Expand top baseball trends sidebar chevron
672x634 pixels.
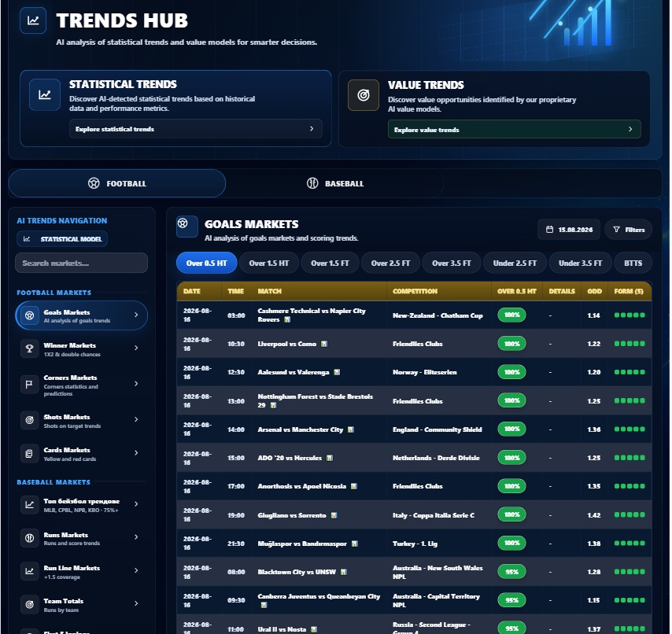(136, 503)
